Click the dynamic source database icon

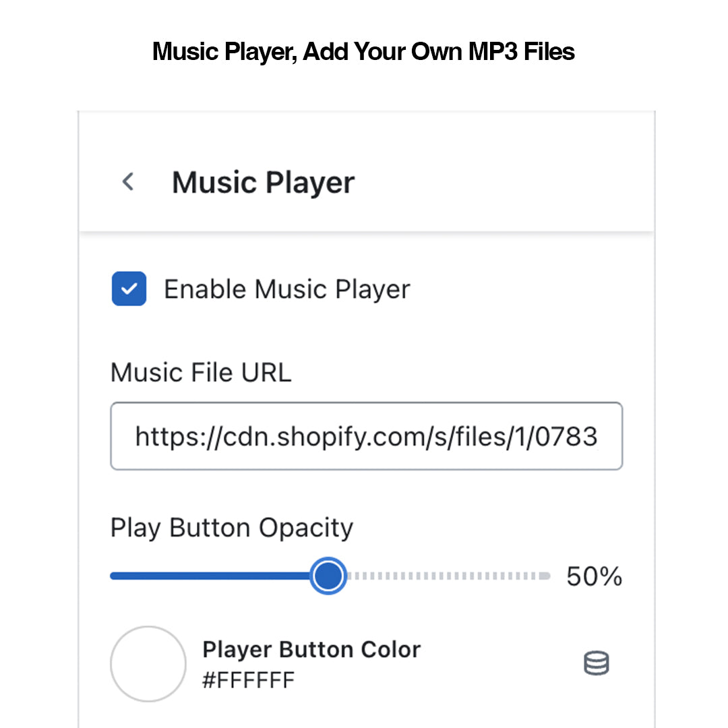[x=596, y=663]
